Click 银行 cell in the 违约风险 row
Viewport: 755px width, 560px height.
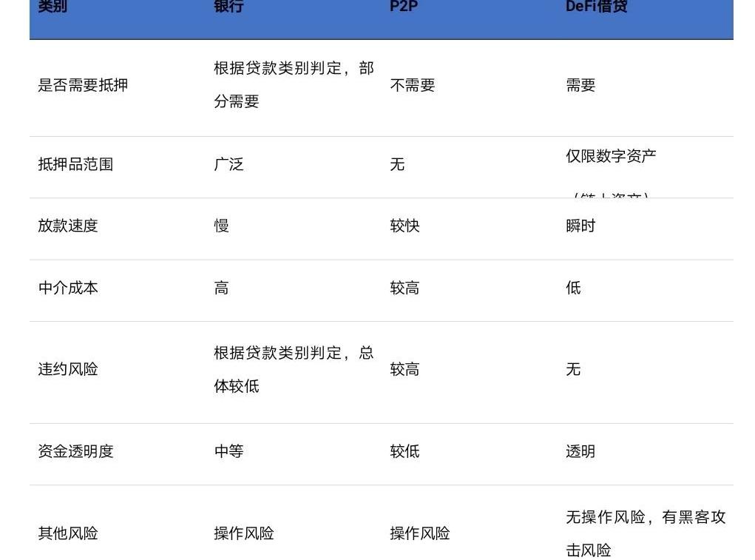point(294,369)
